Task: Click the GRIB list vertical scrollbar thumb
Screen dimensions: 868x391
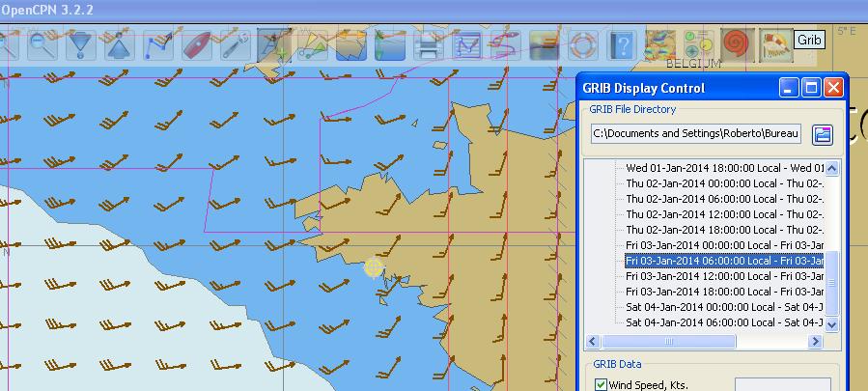Action: (831, 283)
